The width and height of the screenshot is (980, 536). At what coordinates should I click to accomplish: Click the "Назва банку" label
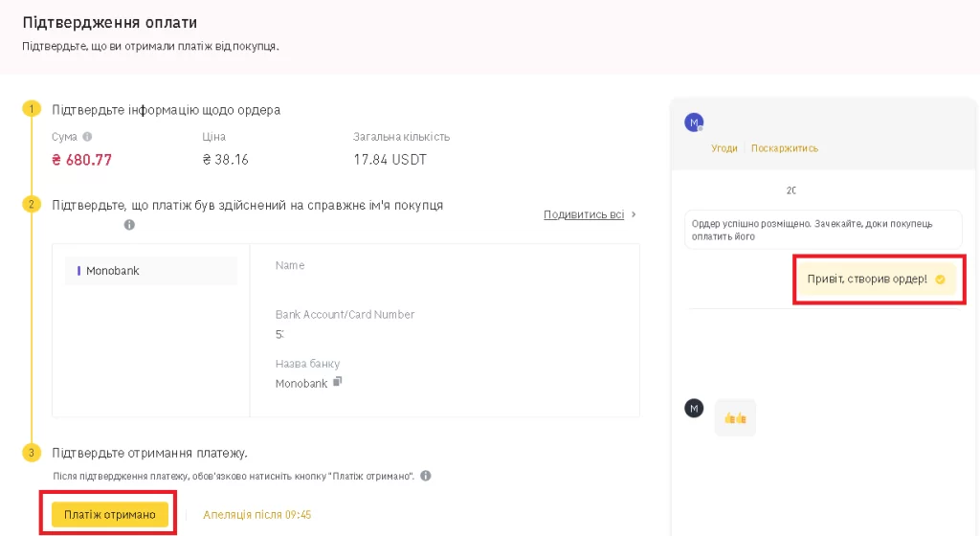click(x=307, y=364)
